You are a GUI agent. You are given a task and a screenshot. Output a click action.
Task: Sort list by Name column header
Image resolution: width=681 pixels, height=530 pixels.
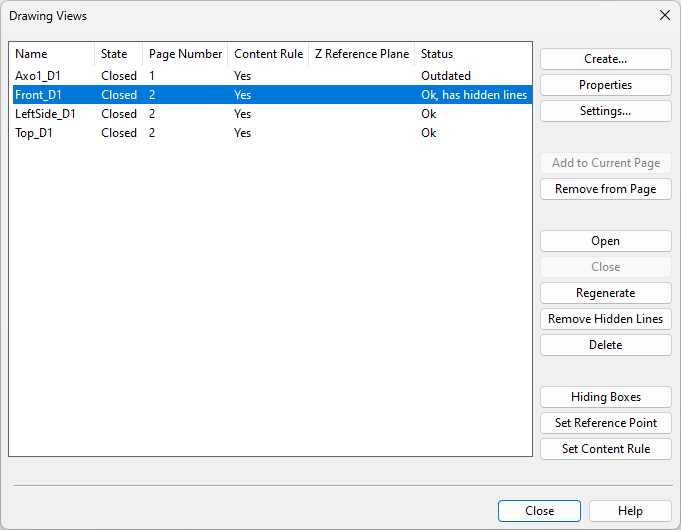(52, 54)
